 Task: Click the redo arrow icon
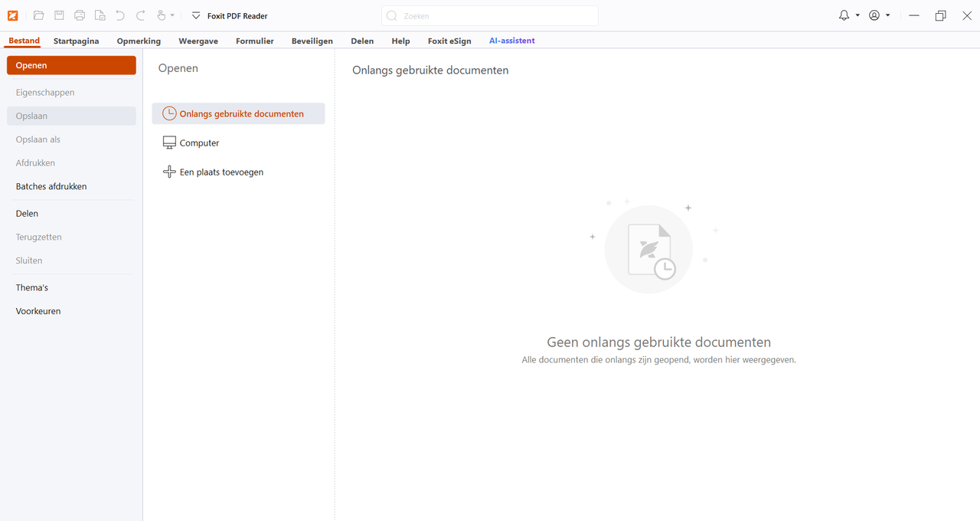[140, 15]
